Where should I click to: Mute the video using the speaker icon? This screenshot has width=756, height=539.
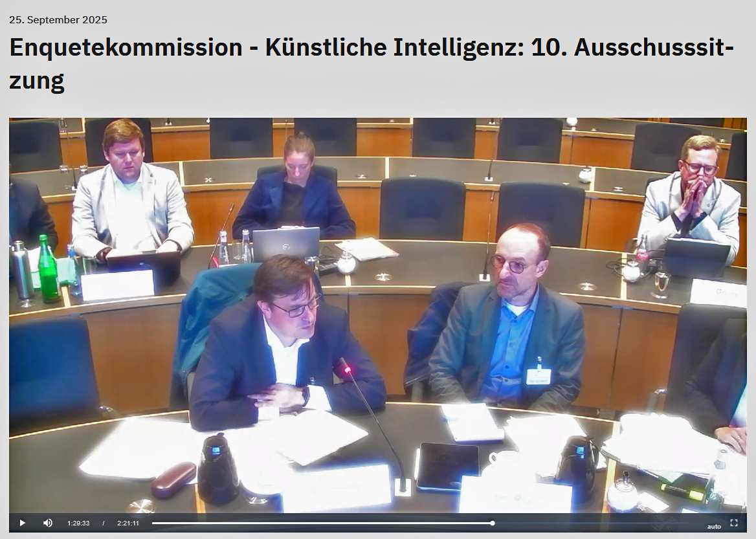[x=48, y=523]
